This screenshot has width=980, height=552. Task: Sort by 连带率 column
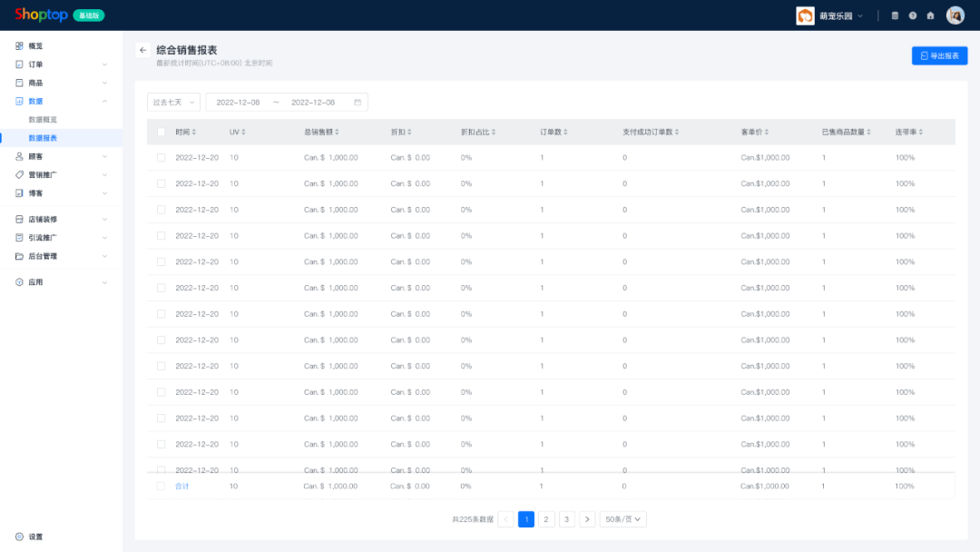(x=921, y=132)
